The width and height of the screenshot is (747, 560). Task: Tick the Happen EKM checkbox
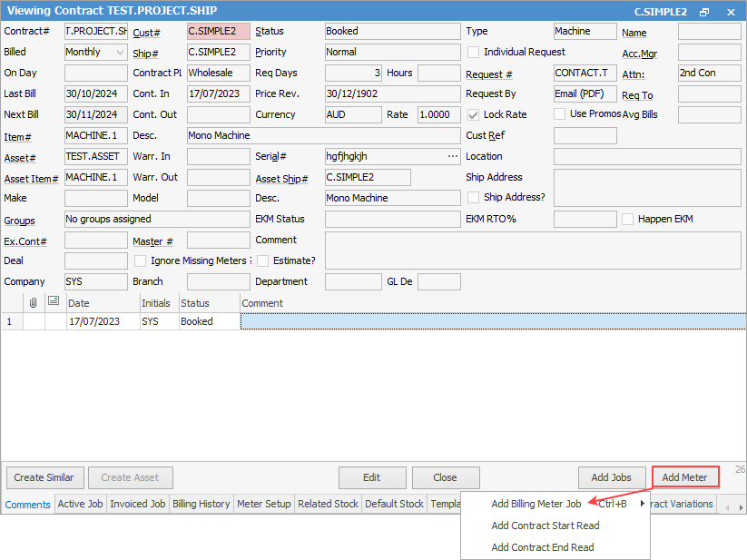pyautogui.click(x=627, y=220)
